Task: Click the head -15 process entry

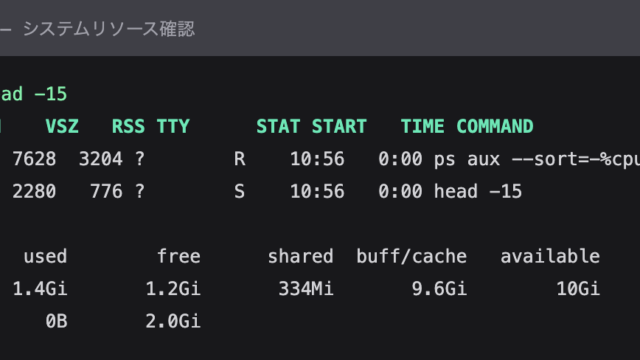Action: (x=478, y=191)
